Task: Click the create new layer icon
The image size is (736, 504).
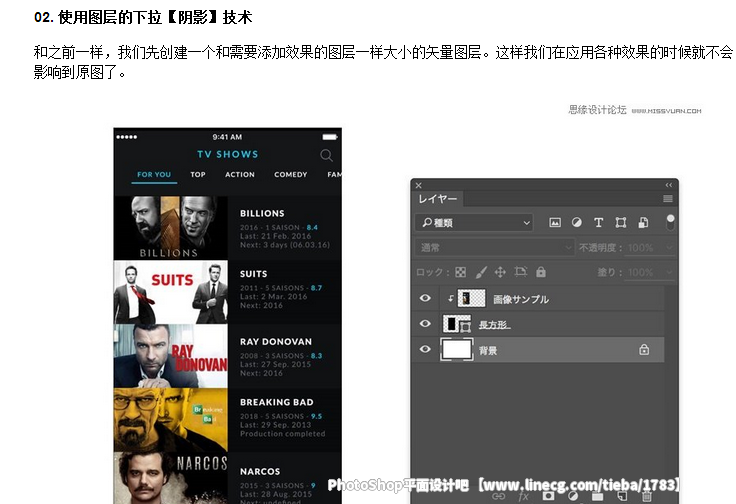Action: [622, 496]
